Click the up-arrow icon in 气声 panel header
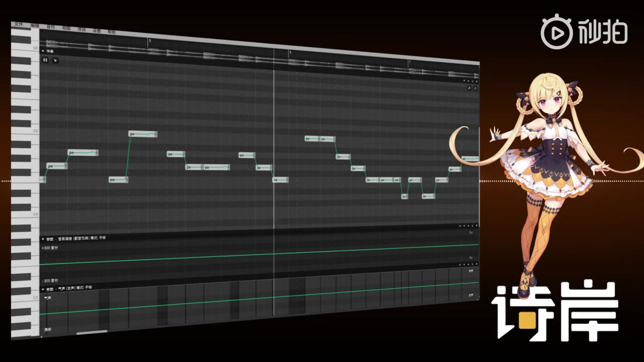 point(468,264)
